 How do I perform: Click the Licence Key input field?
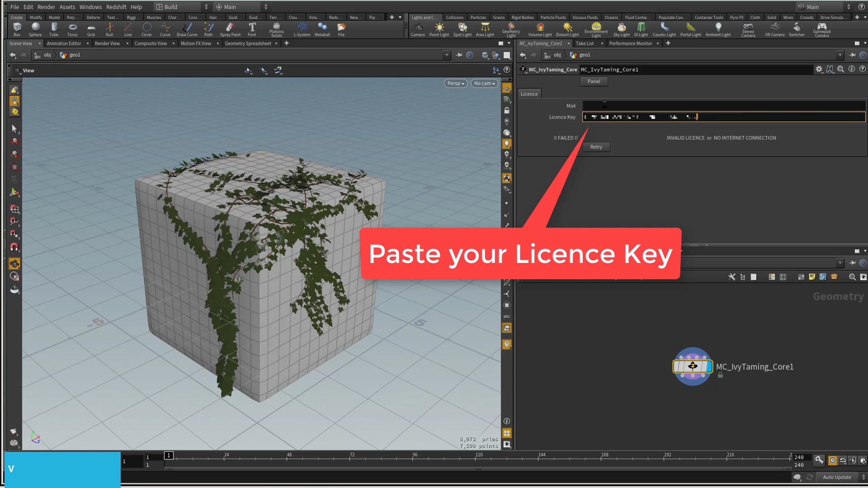[x=724, y=117]
